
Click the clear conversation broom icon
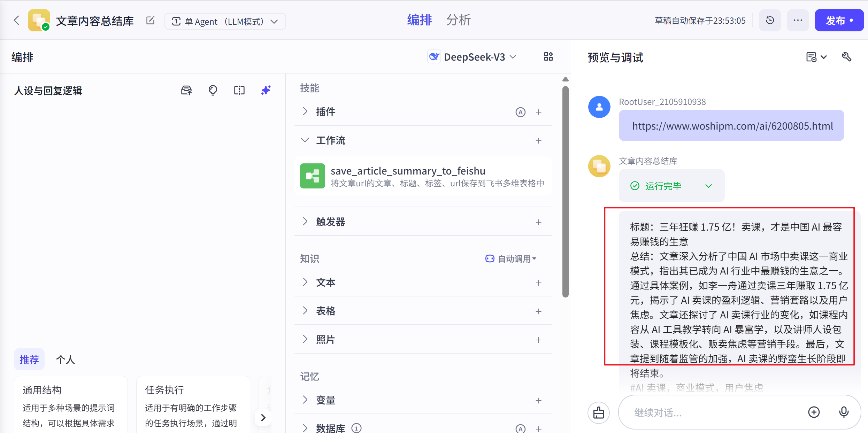(x=599, y=413)
